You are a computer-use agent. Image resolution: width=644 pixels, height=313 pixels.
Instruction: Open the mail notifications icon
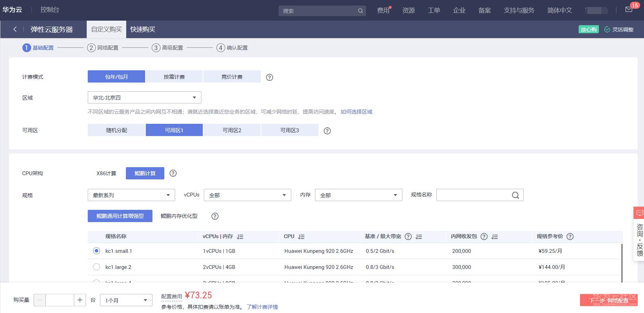coord(629,9)
